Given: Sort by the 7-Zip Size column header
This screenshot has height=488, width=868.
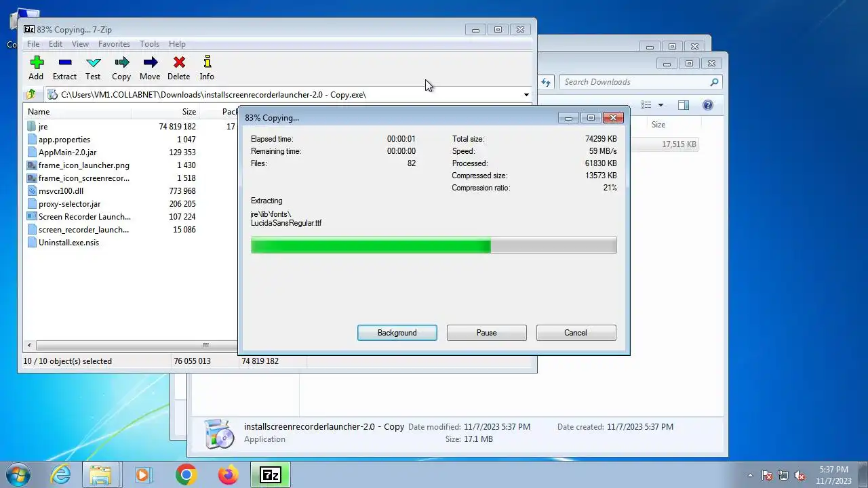Looking at the screenshot, I should click(166, 112).
